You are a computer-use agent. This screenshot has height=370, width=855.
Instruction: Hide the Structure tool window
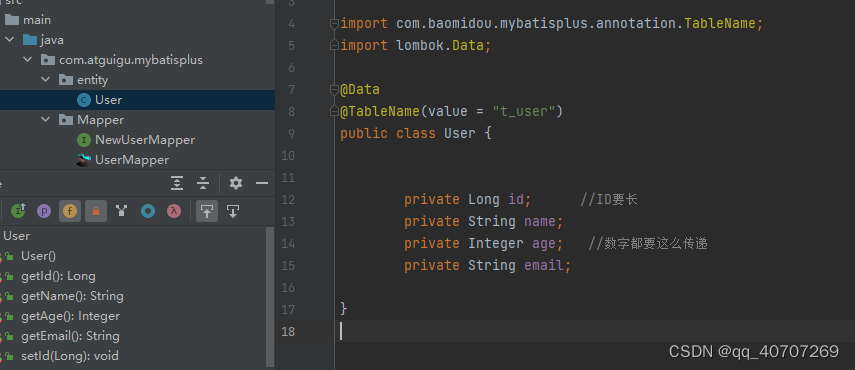(x=262, y=183)
